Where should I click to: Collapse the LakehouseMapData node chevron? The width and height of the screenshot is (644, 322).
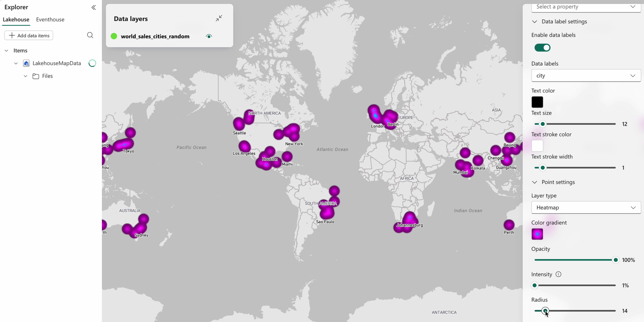tap(16, 63)
